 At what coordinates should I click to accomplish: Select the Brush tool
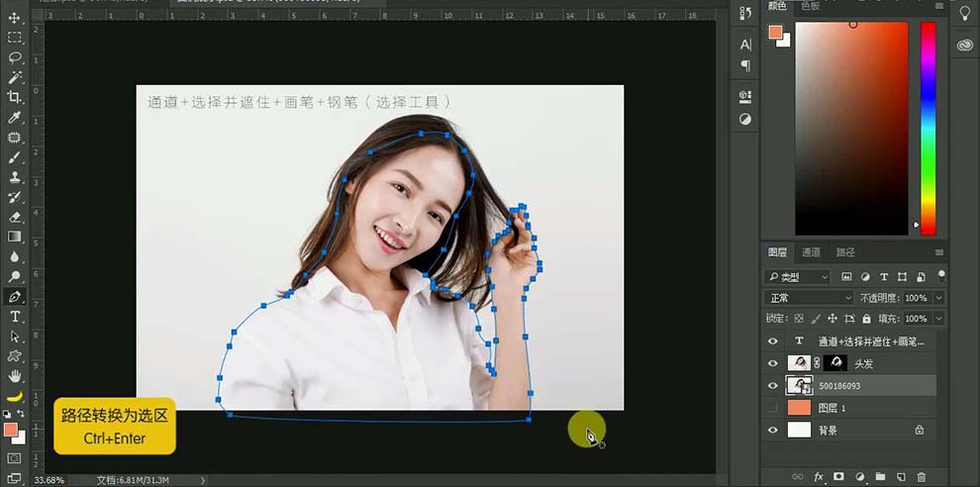(x=15, y=157)
